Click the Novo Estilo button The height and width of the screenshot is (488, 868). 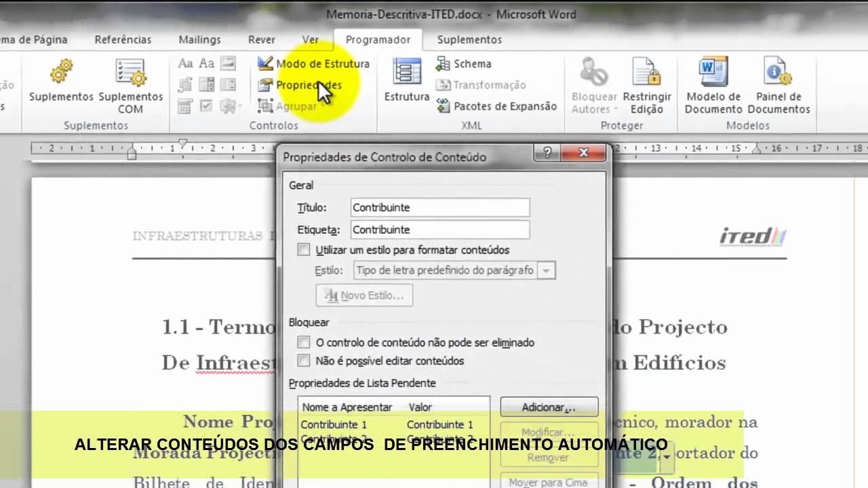364,296
